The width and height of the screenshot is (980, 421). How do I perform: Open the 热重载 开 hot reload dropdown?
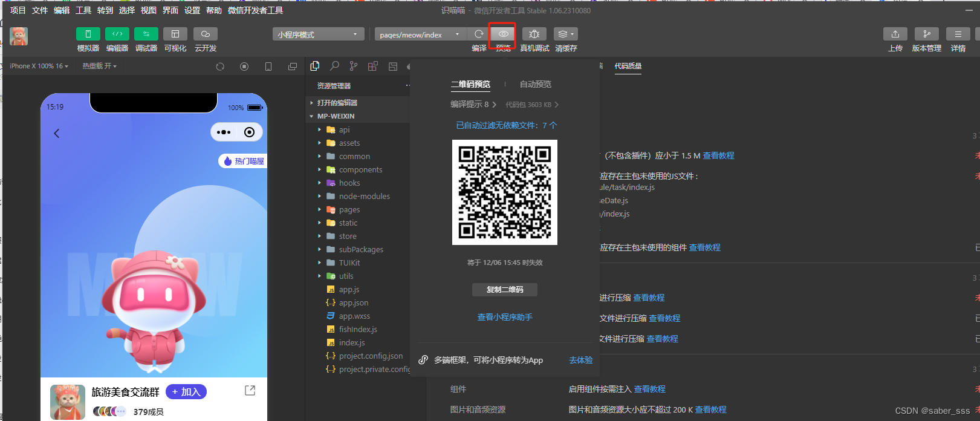point(100,66)
